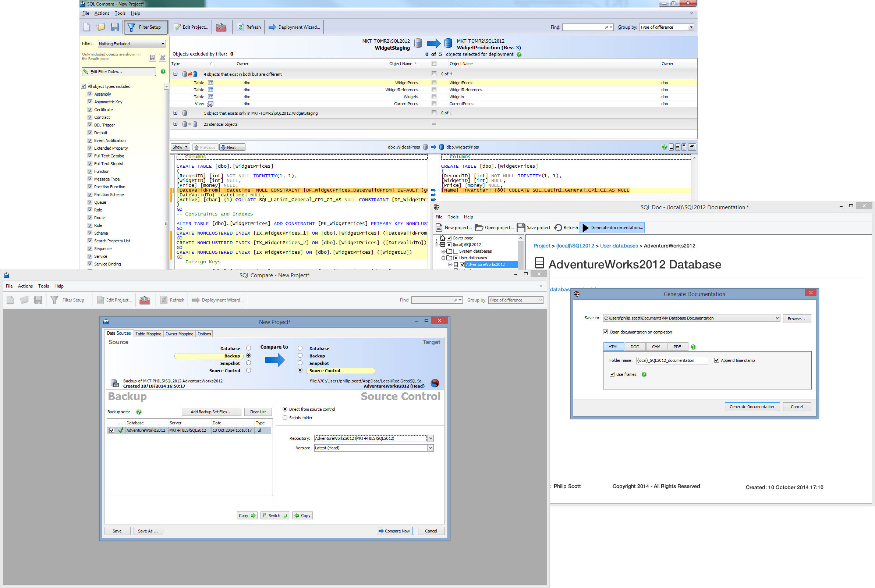The image size is (875, 588).
Task: Expand the 23 identical objects group
Action: 176,124
